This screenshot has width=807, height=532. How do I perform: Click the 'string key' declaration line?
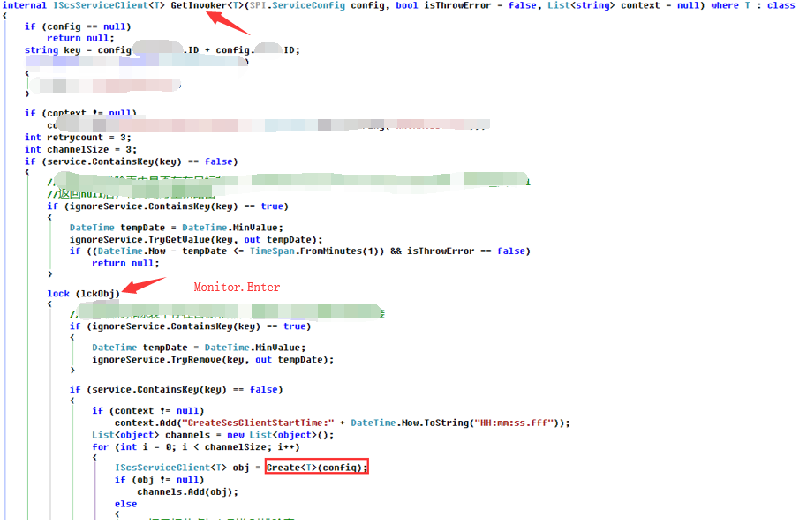click(162, 50)
